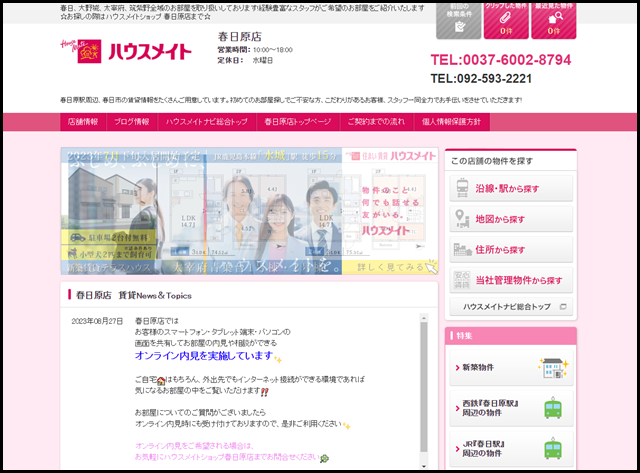Viewport: 640px width, 473px height.
Task: Click the map pin icon for map search
Action: point(462,219)
